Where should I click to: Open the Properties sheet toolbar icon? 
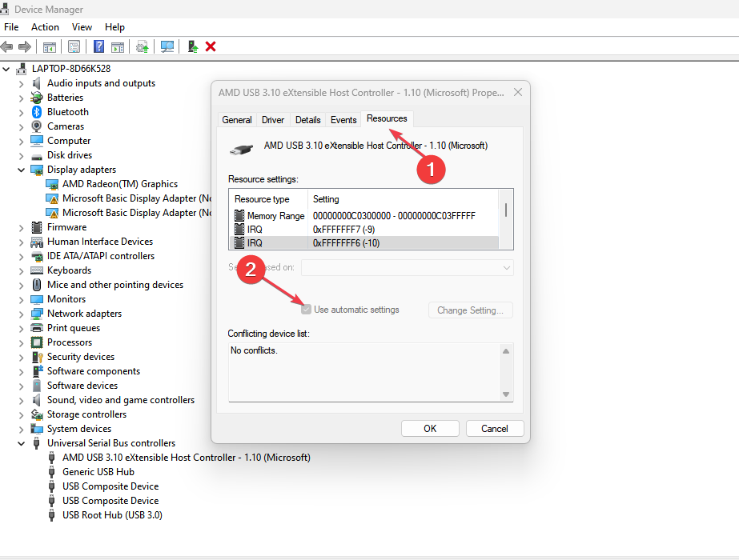coord(74,46)
